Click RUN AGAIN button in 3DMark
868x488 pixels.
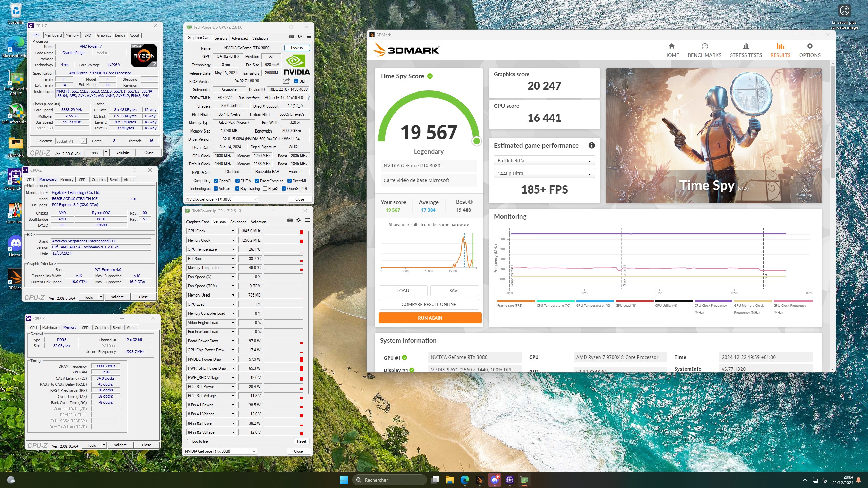[430, 318]
